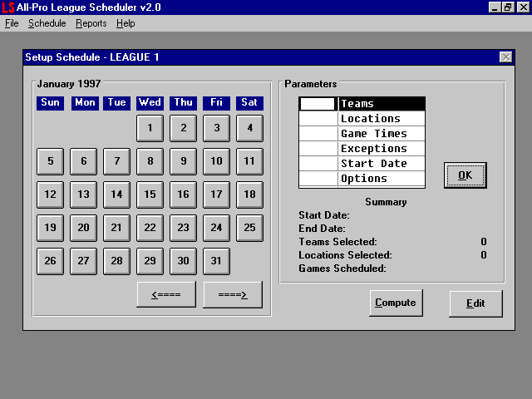Advance to next month with right arrow
Viewport: 532px width, 399px height.
coord(233,294)
